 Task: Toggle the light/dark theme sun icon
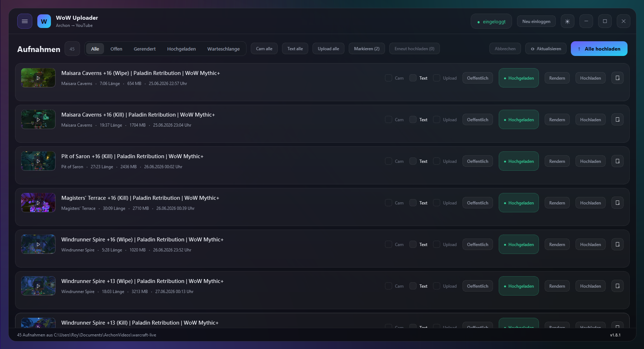pos(567,21)
